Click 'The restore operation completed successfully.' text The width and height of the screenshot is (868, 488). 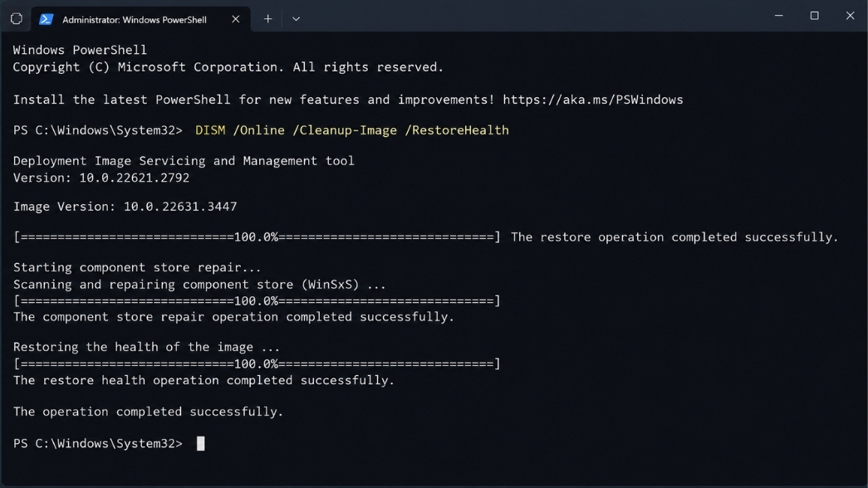click(x=674, y=237)
